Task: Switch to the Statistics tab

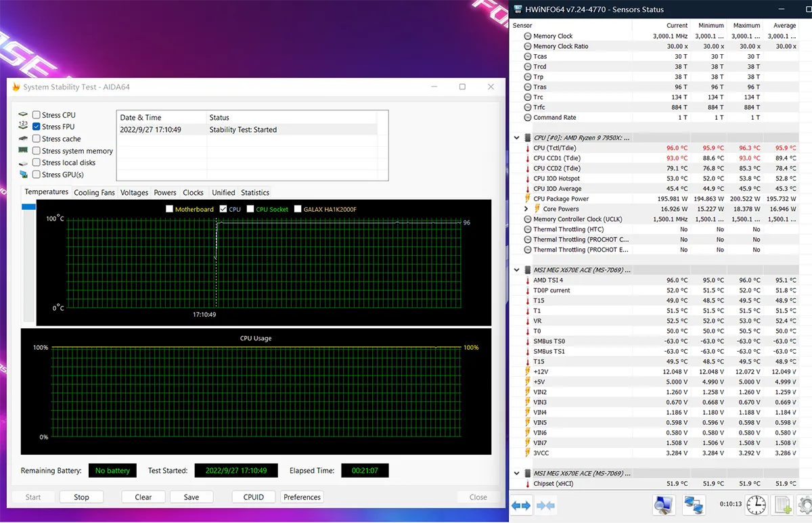Action: click(x=255, y=193)
